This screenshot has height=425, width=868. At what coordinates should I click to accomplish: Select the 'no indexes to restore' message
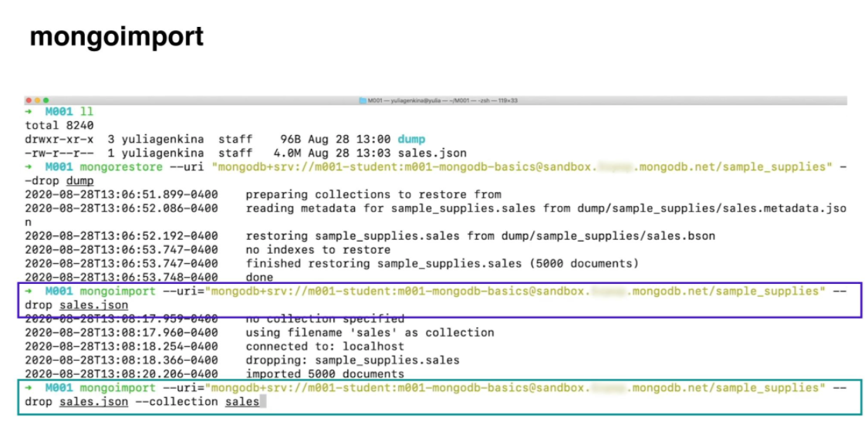pyautogui.click(x=319, y=250)
